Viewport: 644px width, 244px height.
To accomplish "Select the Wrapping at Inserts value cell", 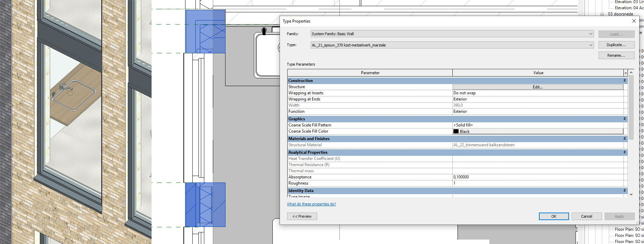I will (x=538, y=93).
